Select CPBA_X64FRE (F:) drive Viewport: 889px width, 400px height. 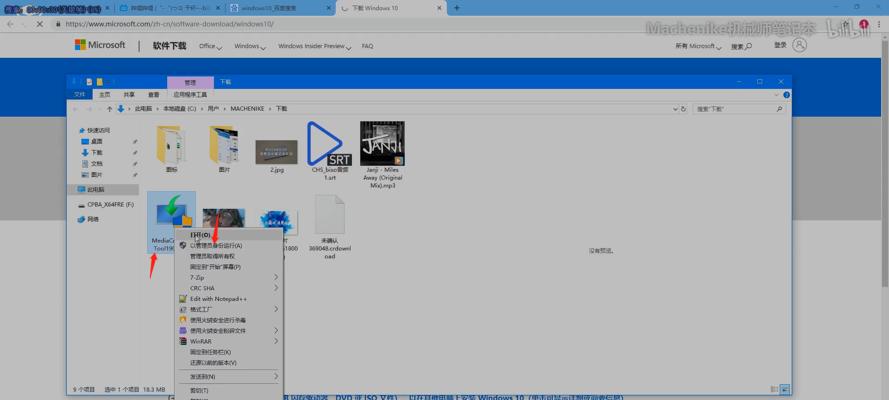tap(106, 205)
